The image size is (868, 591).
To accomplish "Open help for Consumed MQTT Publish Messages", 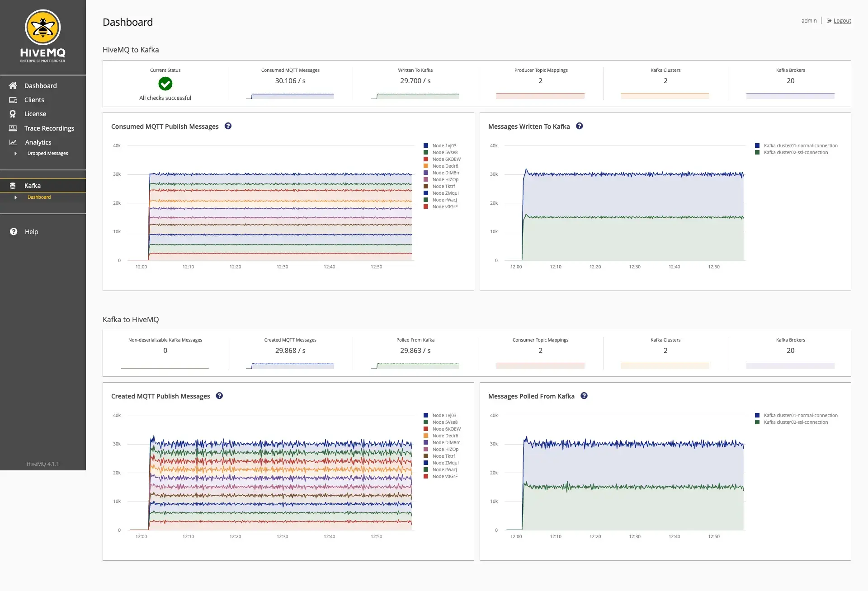I will [x=228, y=126].
